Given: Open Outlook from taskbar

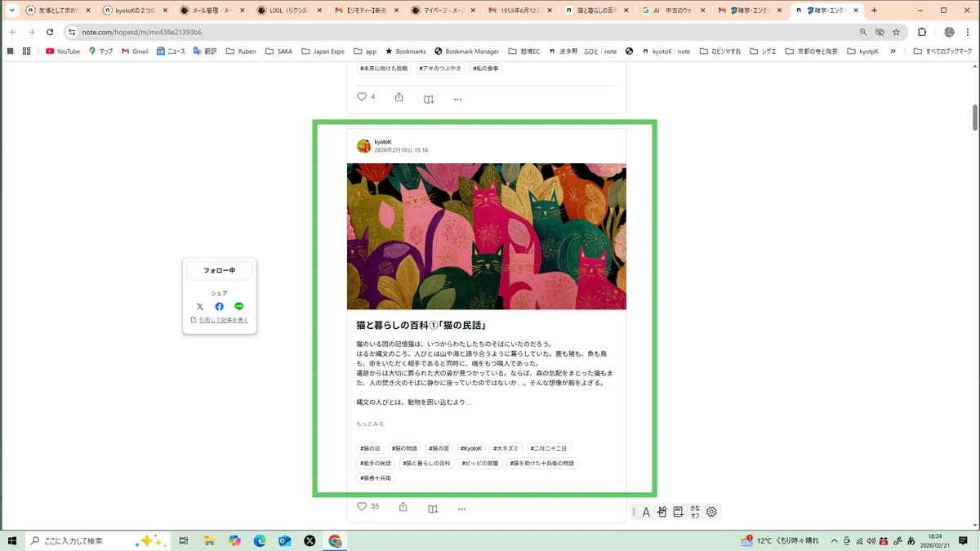Looking at the screenshot, I should coord(285,540).
